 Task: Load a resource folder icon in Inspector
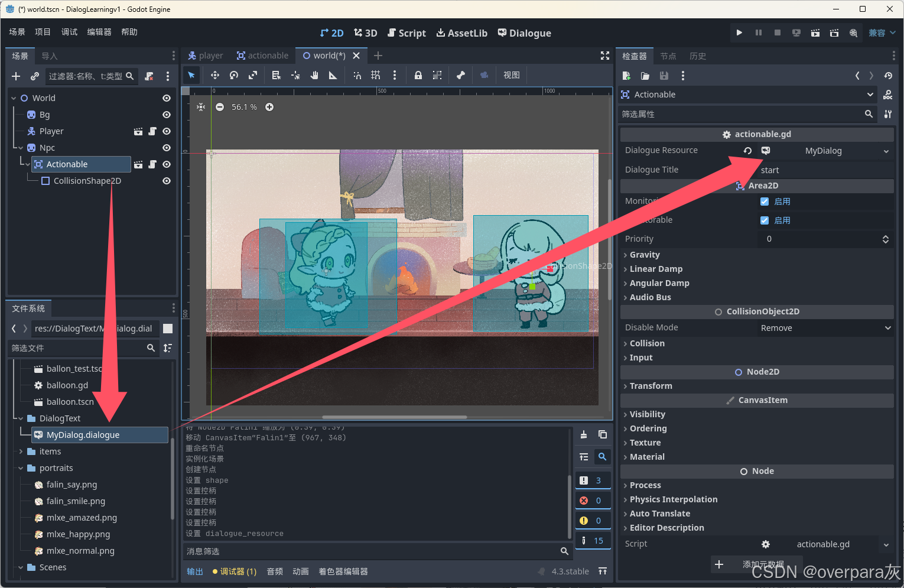coord(645,76)
